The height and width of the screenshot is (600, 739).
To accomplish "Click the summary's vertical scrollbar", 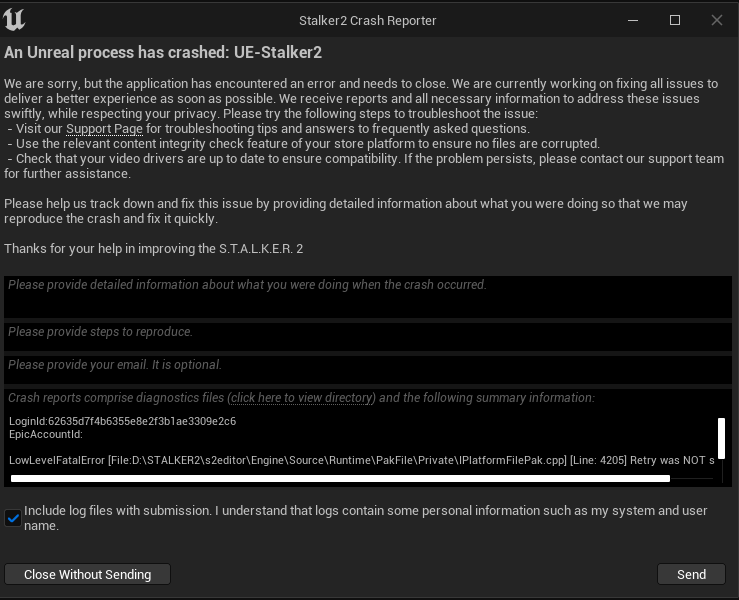I will [x=721, y=438].
